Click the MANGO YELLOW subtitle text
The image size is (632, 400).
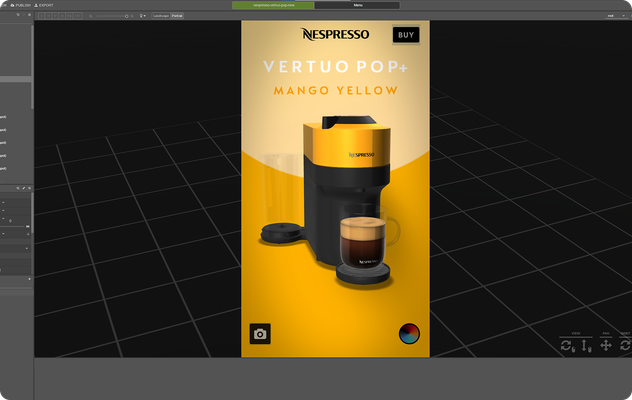[x=336, y=90]
